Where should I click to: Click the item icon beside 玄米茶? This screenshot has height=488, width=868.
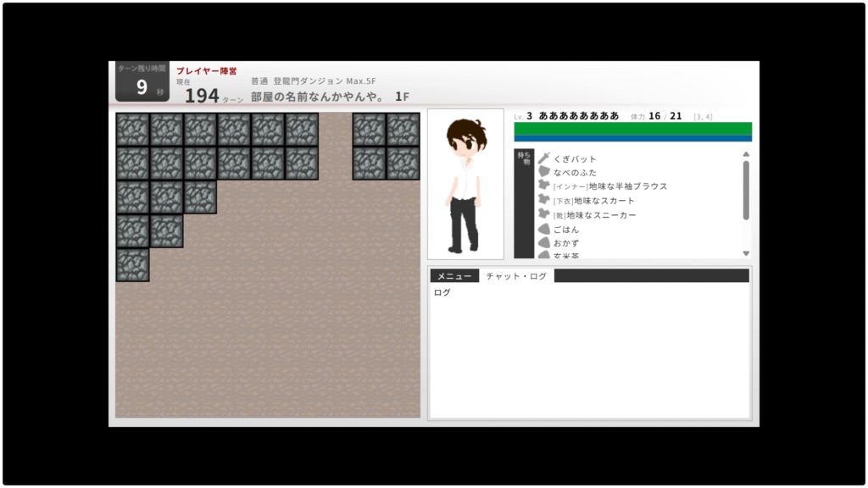point(544,254)
